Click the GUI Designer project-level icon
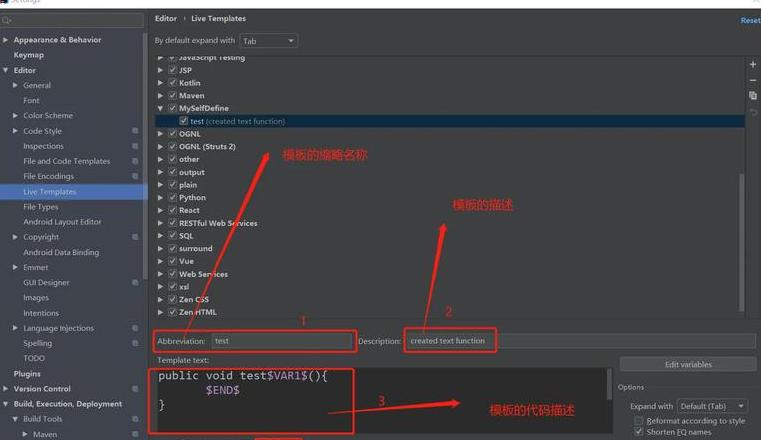 pyautogui.click(x=135, y=282)
